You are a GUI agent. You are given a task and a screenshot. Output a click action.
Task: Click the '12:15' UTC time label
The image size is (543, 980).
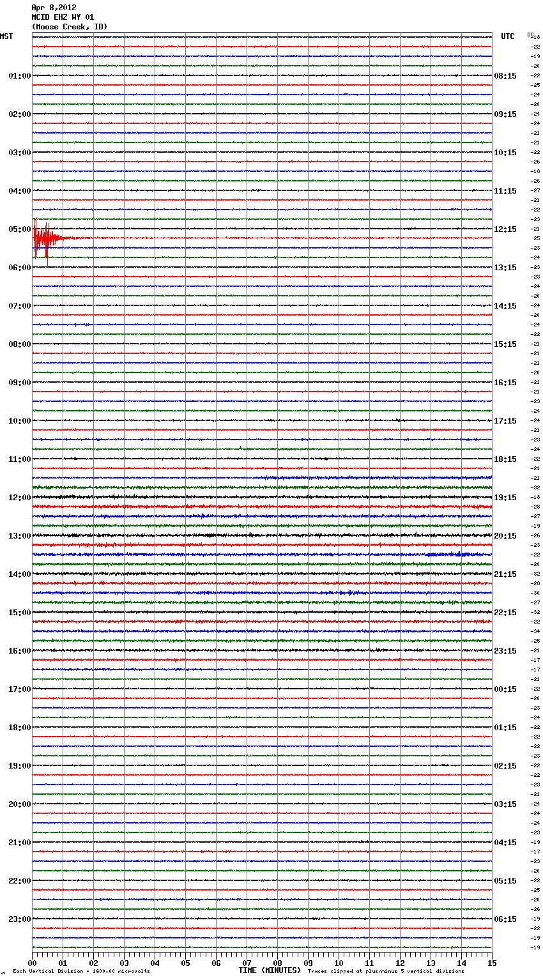coord(505,229)
